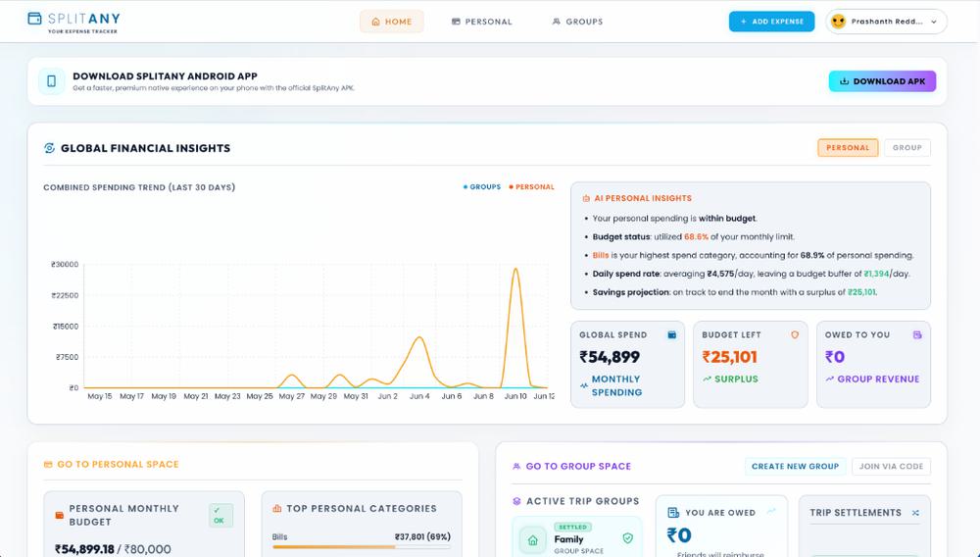The image size is (980, 557).
Task: Click Join Via Code button
Action: click(891, 467)
